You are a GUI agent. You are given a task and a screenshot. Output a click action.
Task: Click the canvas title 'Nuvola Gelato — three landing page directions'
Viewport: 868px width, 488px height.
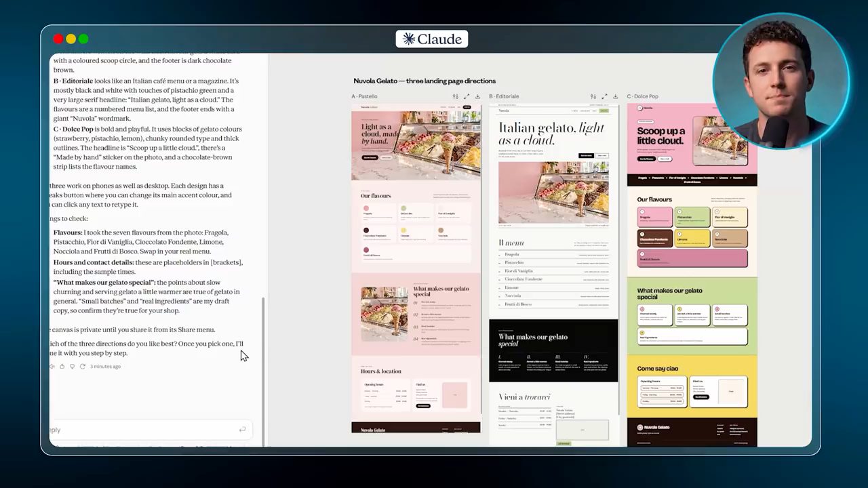point(425,81)
